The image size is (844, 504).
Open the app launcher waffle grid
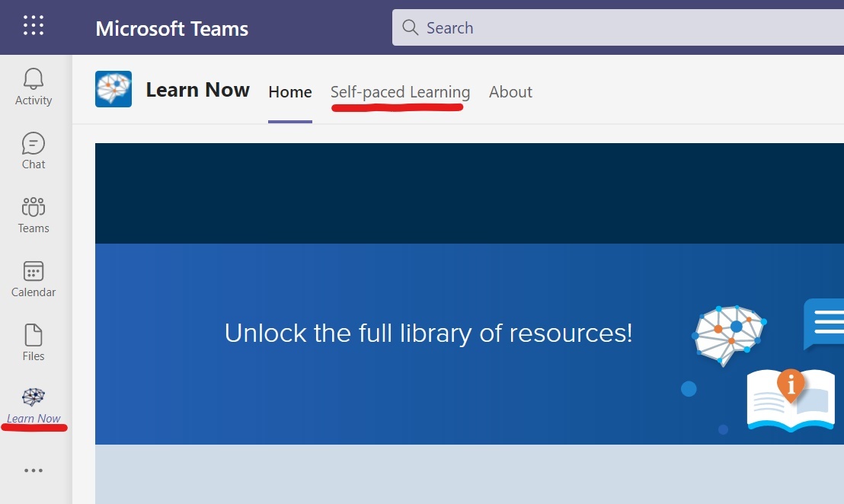[34, 26]
